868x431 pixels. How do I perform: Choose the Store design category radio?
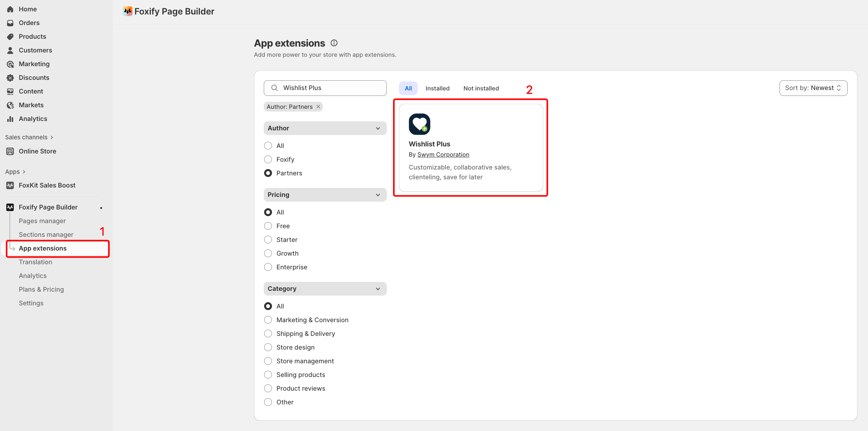[x=268, y=347]
